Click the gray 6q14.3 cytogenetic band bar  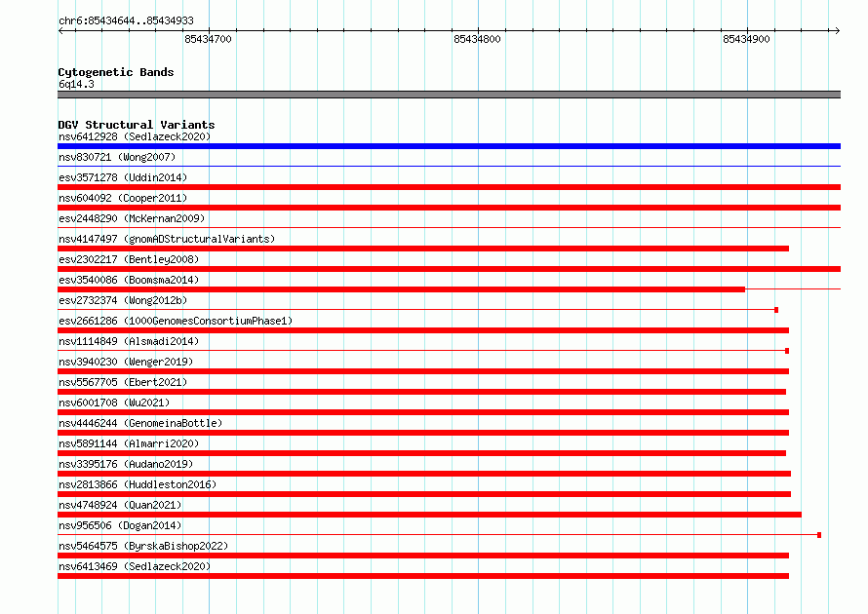(449, 95)
